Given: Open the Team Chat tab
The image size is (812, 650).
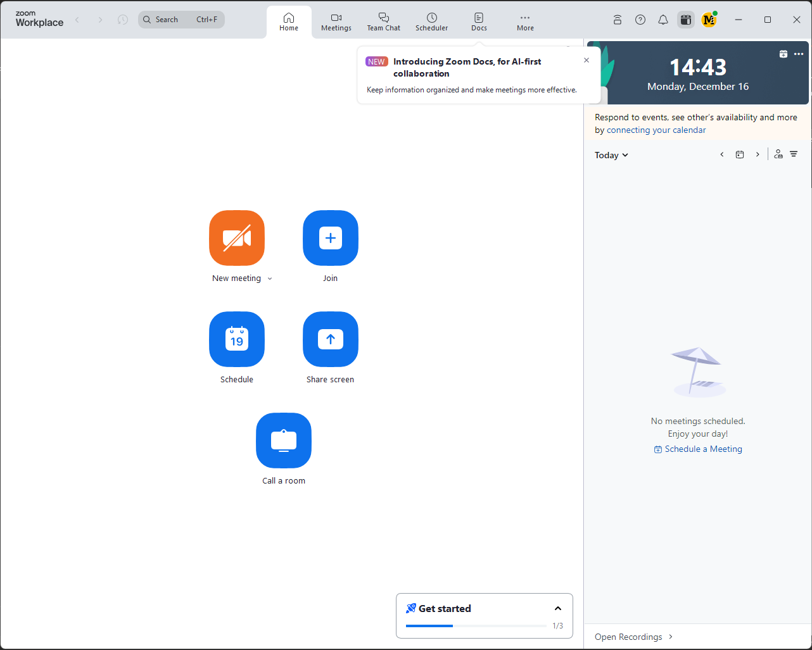Looking at the screenshot, I should 384,22.
